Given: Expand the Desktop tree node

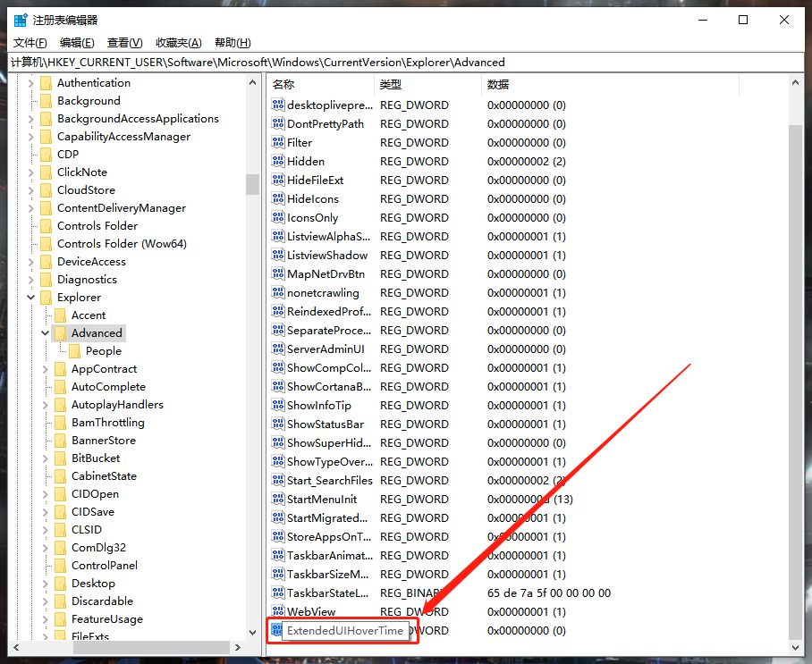Looking at the screenshot, I should point(45,583).
